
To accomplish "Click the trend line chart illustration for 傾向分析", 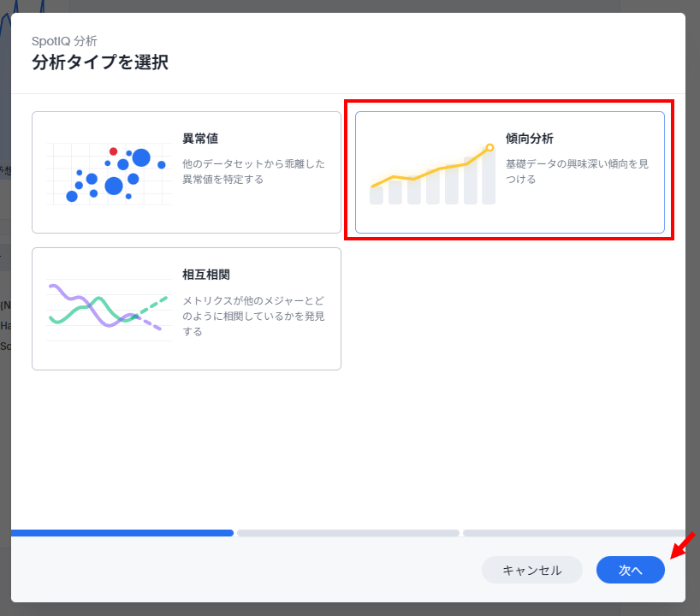I will pos(432,175).
